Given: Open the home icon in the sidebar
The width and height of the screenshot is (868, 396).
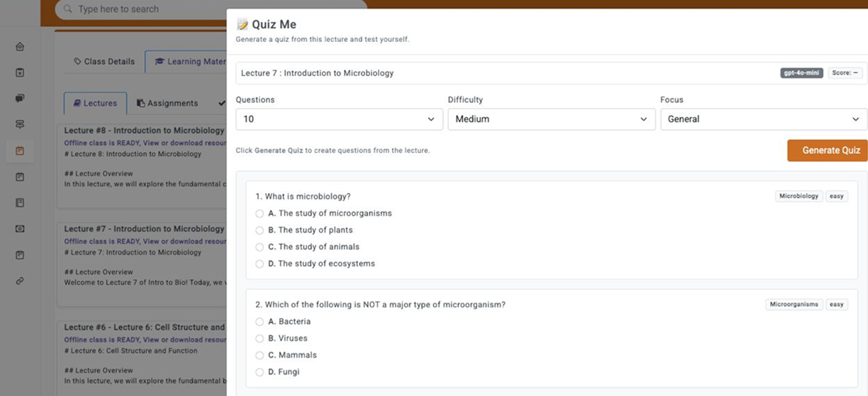Looking at the screenshot, I should point(20,46).
